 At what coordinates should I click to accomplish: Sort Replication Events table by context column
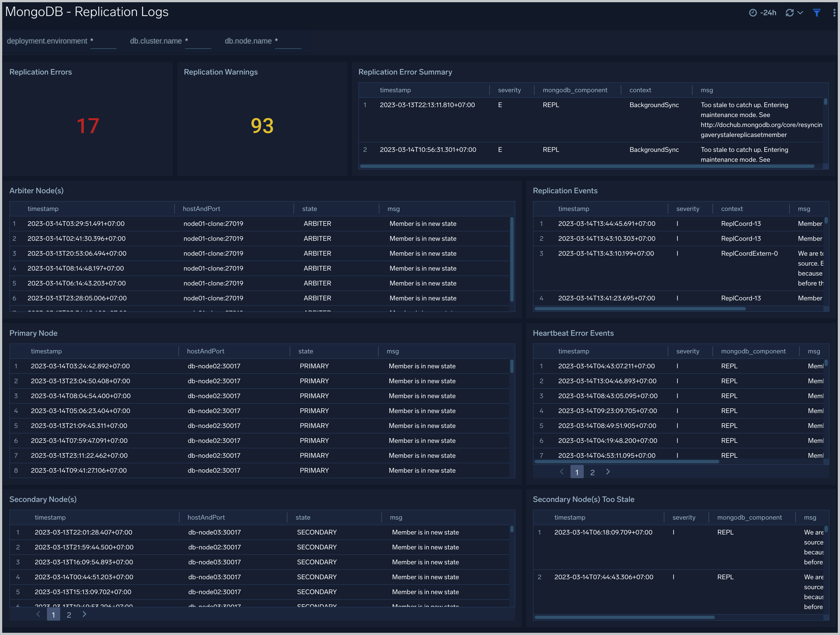click(x=732, y=209)
